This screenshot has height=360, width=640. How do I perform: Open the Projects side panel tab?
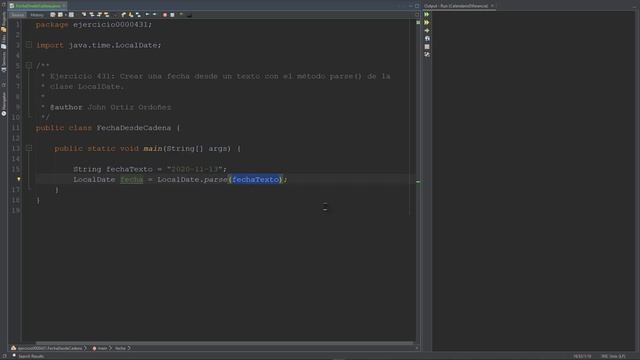(x=4, y=22)
